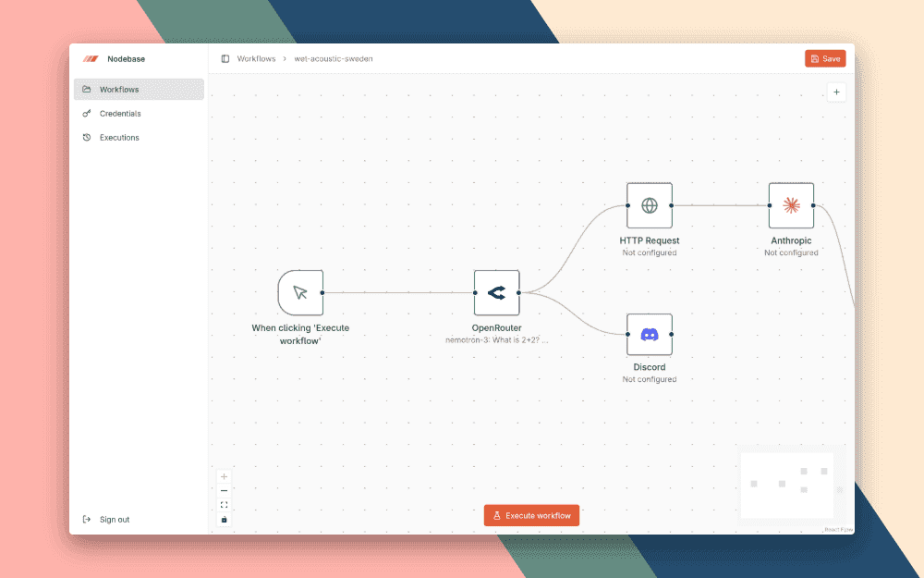This screenshot has width=924, height=578.
Task: Open the Executions sidebar item
Action: click(140, 138)
